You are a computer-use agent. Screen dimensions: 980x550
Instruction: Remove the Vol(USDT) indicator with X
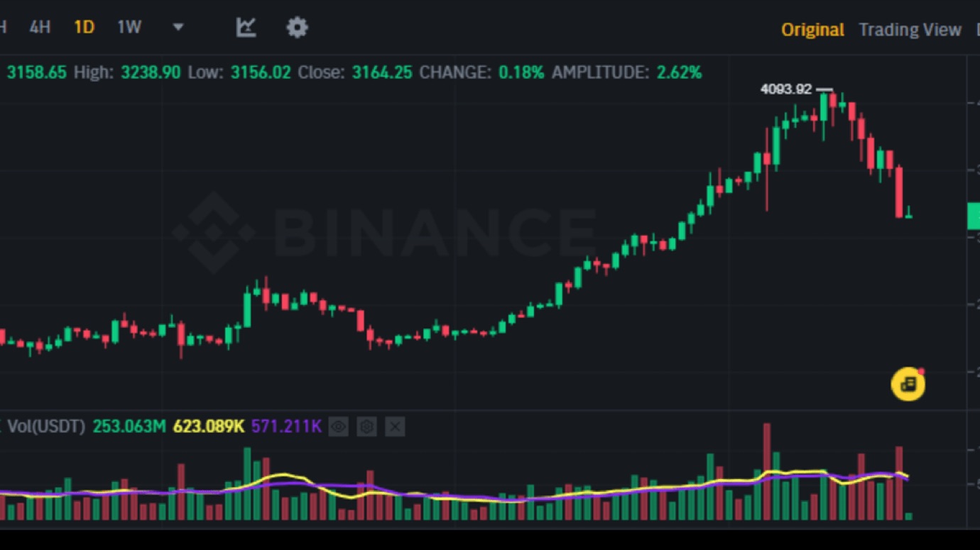(395, 427)
